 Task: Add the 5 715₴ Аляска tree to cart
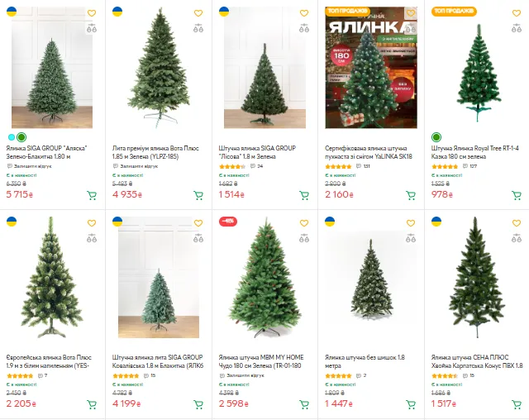[x=92, y=195]
